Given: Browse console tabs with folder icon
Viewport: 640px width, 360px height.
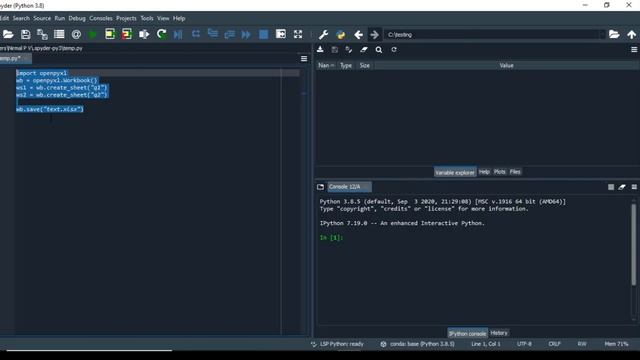Looking at the screenshot, I should coord(320,187).
